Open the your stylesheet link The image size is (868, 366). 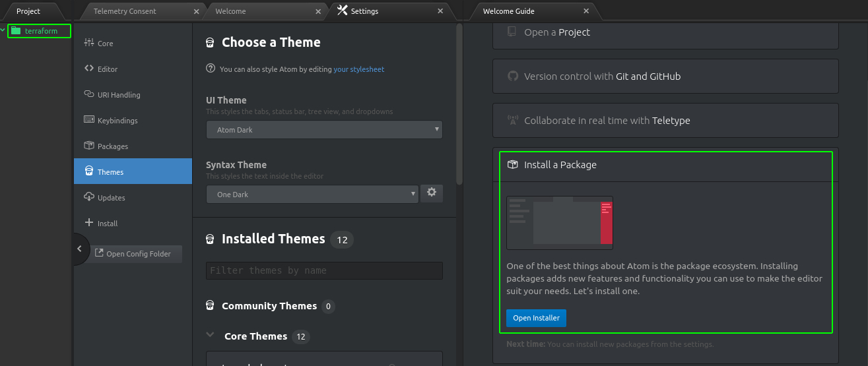[x=358, y=69]
